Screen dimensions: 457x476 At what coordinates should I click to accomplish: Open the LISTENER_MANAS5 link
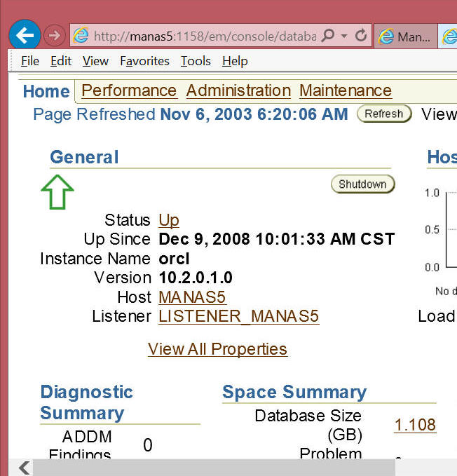click(x=238, y=316)
